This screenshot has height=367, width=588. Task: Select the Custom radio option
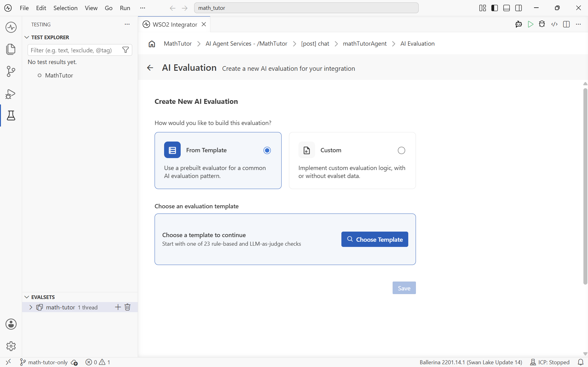401,150
